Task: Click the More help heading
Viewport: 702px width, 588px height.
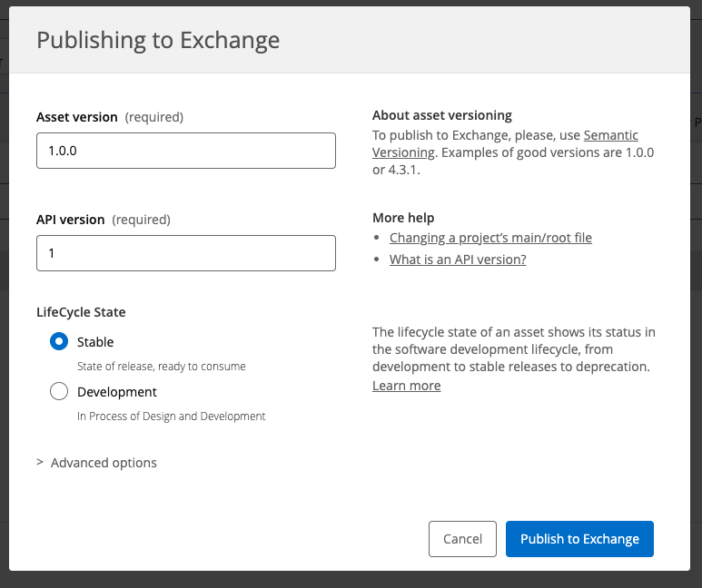Action: point(403,218)
